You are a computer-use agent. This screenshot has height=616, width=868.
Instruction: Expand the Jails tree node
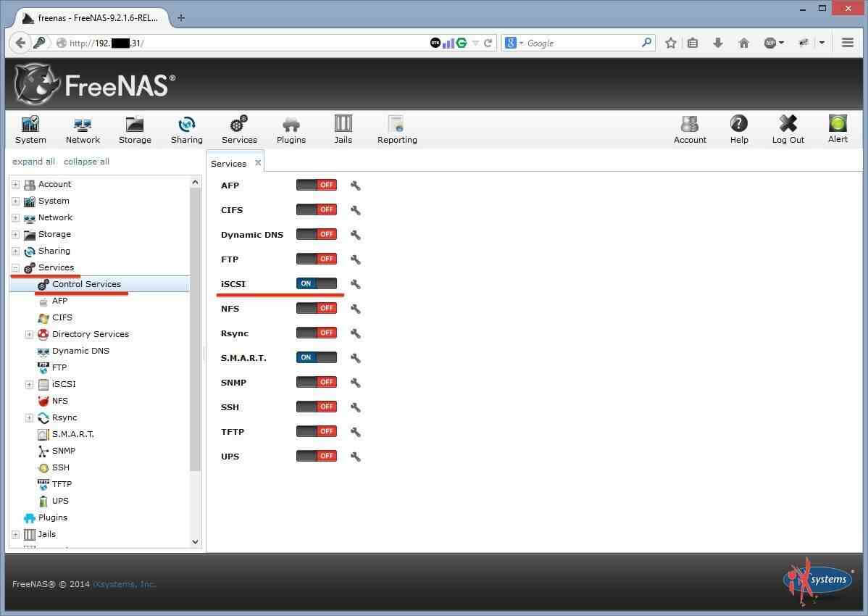(x=15, y=535)
